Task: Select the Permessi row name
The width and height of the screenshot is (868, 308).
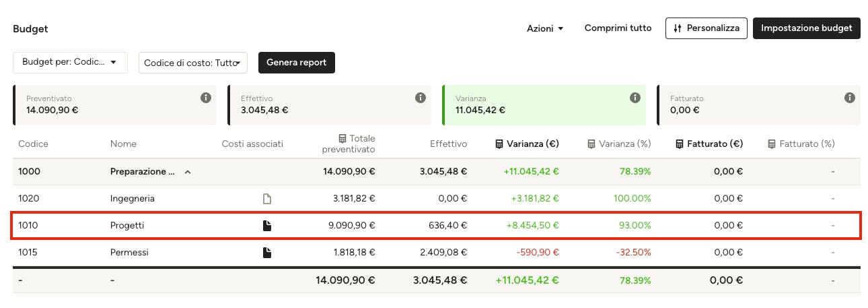Action: click(129, 253)
